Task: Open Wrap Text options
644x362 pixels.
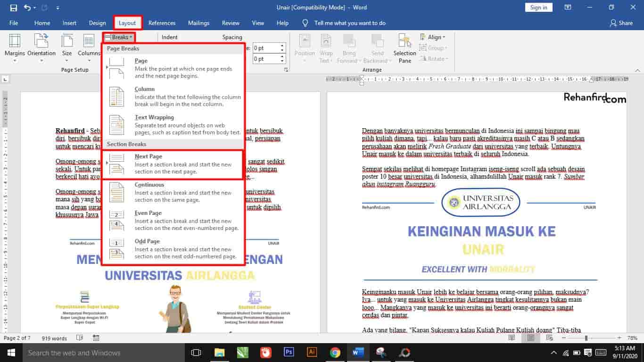Action: click(x=326, y=49)
